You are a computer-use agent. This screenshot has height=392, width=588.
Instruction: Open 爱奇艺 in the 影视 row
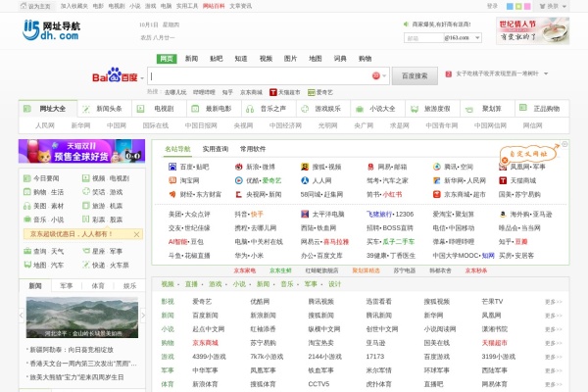[x=202, y=301]
